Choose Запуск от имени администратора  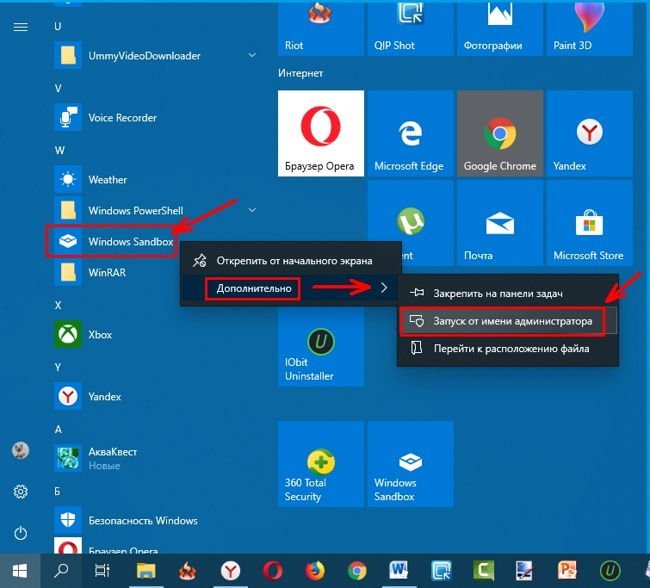pos(508,321)
